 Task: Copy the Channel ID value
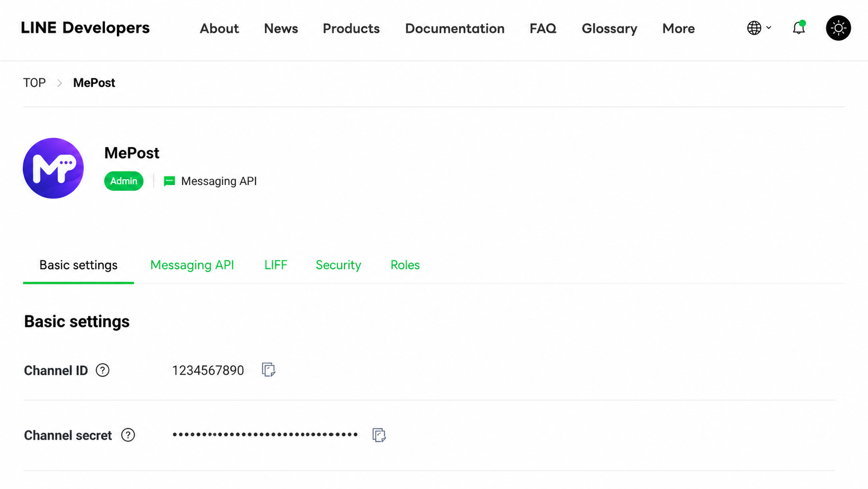268,370
